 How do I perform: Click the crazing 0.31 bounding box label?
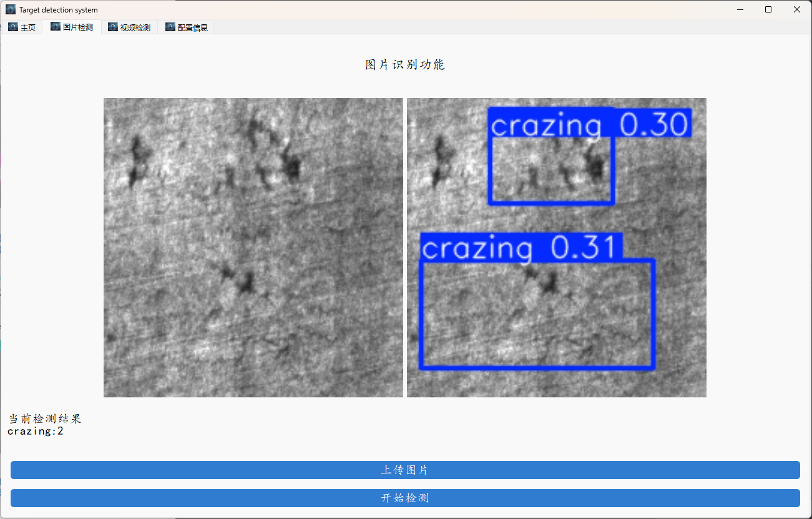coord(522,248)
